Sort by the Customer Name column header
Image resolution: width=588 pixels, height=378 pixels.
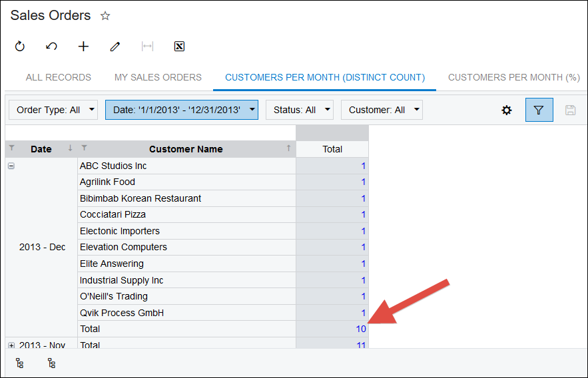pyautogui.click(x=186, y=149)
